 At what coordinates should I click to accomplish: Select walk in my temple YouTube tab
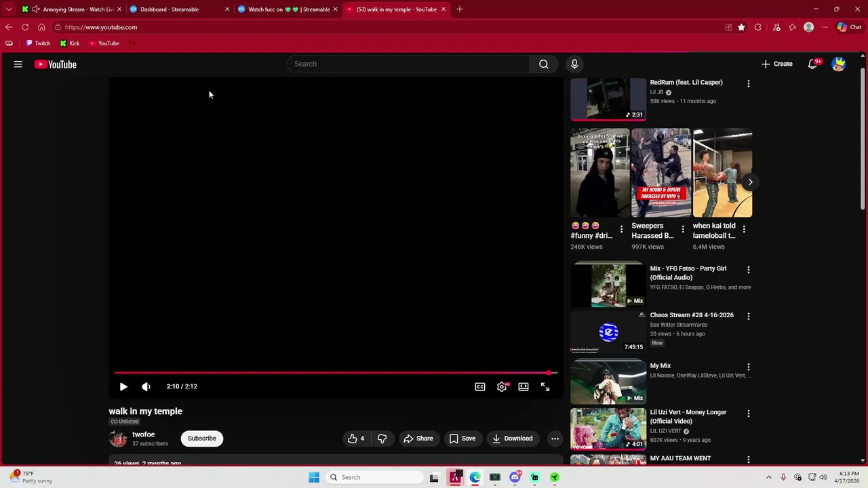click(397, 9)
